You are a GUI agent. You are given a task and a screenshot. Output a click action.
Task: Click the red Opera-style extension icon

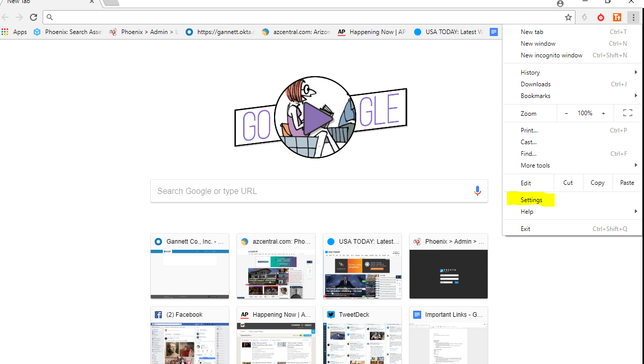[601, 17]
